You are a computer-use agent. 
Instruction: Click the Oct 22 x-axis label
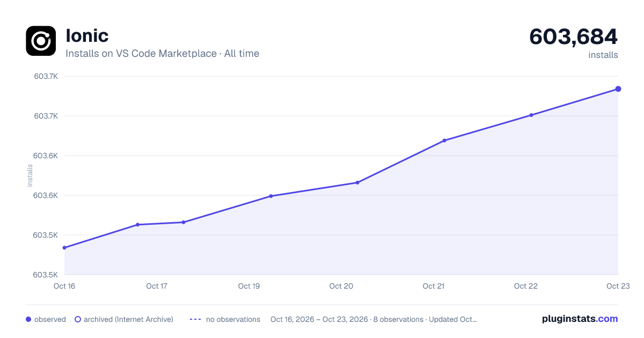[x=526, y=286]
